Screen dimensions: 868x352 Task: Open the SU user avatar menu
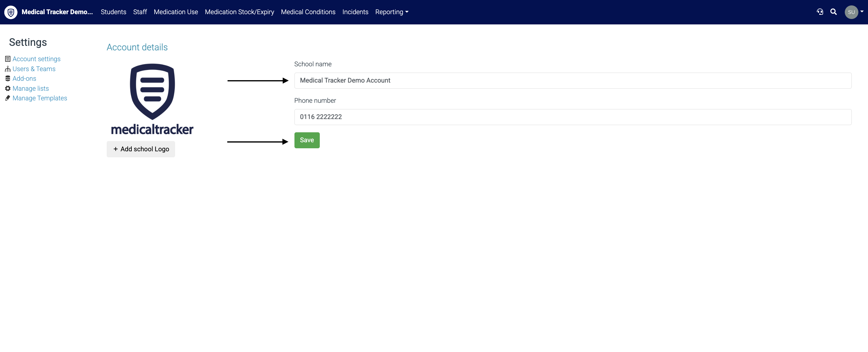[851, 12]
